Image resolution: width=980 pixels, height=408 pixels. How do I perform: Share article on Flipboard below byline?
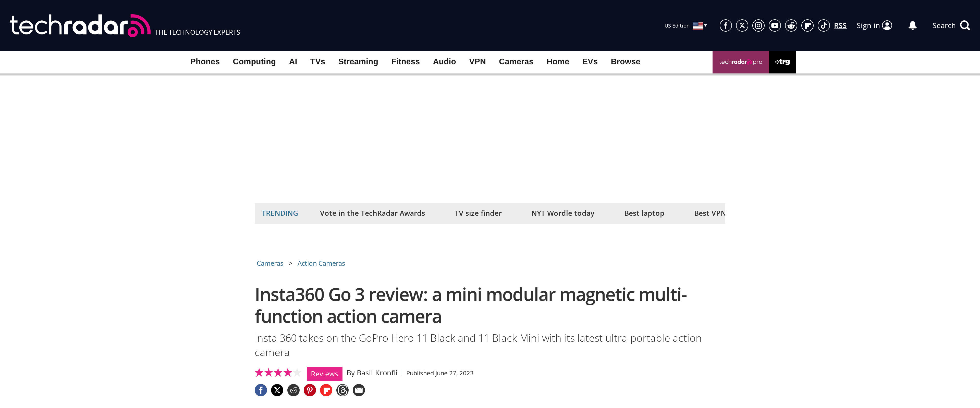tap(326, 390)
